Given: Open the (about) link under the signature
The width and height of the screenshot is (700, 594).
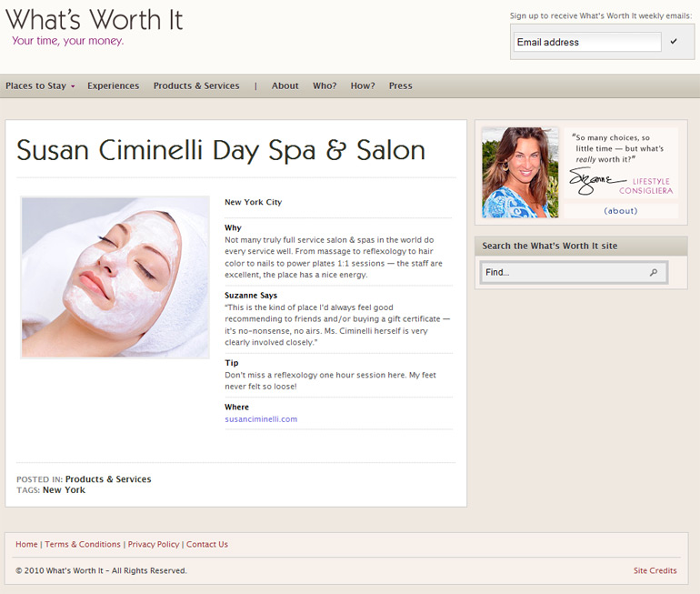Looking at the screenshot, I should pyautogui.click(x=621, y=211).
